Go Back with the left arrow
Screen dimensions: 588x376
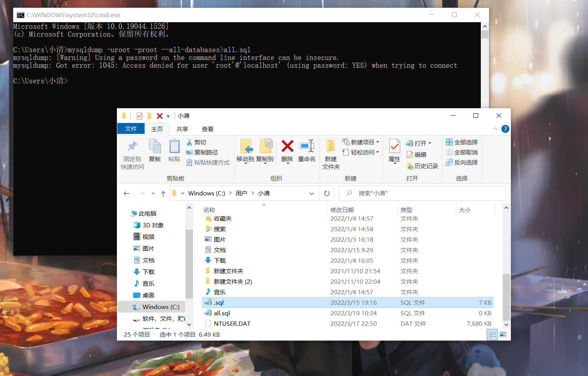tap(126, 193)
